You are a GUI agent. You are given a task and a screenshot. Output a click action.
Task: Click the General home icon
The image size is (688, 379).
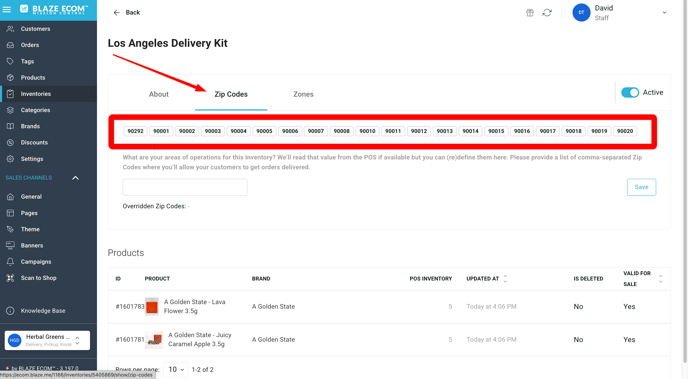[10, 197]
